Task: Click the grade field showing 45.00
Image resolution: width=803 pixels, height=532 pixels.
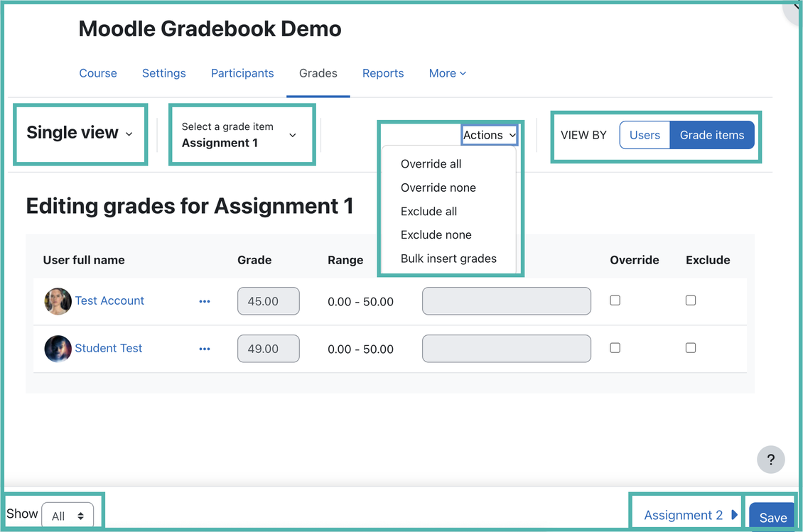Action: pyautogui.click(x=269, y=301)
